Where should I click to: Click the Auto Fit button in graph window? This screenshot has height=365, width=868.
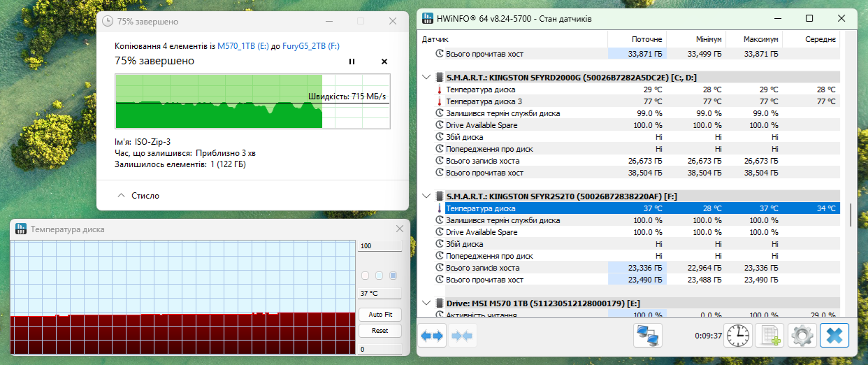pyautogui.click(x=380, y=315)
